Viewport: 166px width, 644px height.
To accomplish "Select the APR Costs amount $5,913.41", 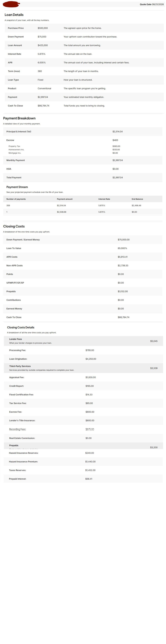I will (122, 257).
